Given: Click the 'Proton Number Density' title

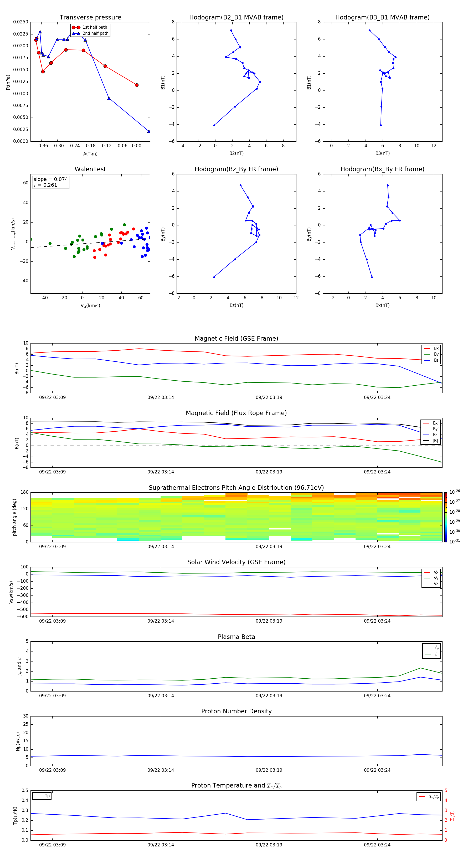Looking at the screenshot, I should (236, 711).
